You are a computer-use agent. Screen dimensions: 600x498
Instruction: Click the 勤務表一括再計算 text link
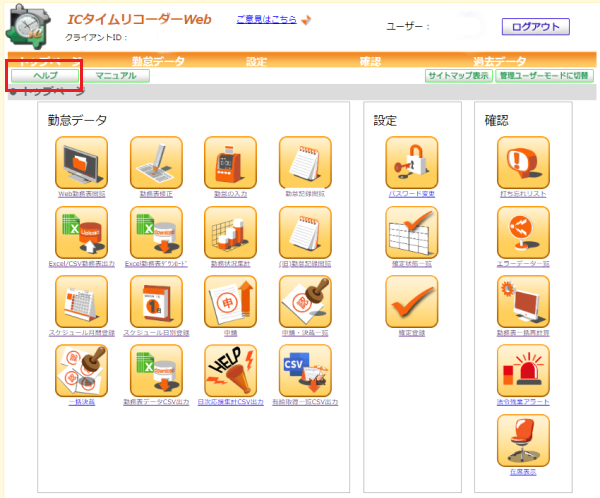click(x=523, y=333)
